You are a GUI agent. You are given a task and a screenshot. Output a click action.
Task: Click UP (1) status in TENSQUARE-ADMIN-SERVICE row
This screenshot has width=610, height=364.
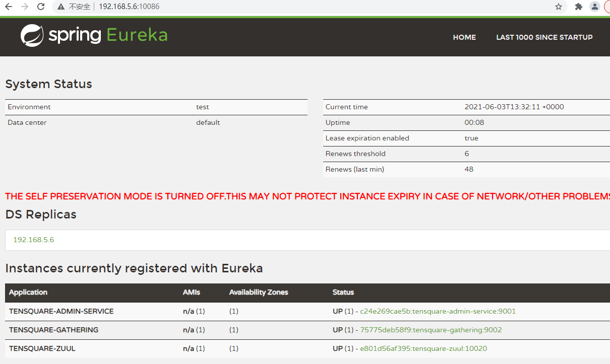click(343, 311)
